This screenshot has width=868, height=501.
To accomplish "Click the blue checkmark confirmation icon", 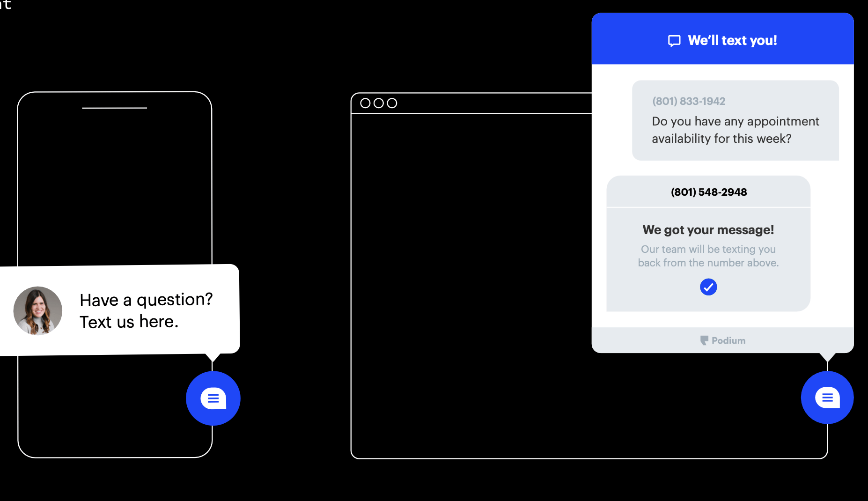I will [x=708, y=287].
